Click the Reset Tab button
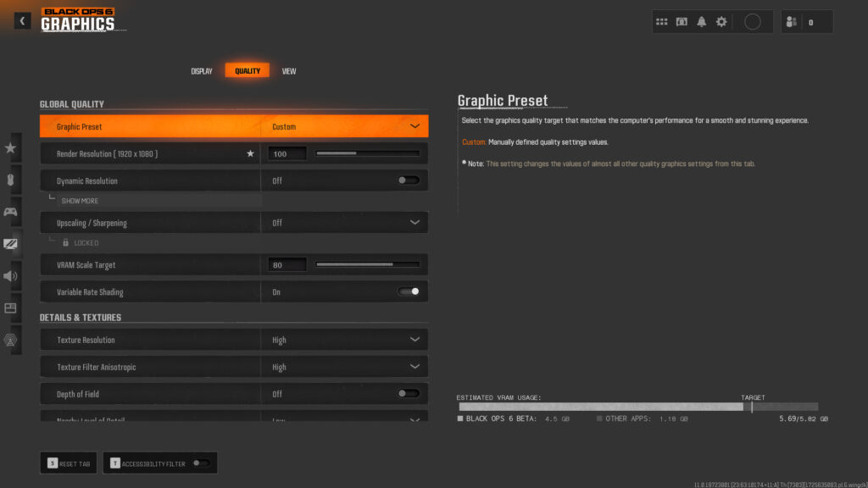 (70, 463)
